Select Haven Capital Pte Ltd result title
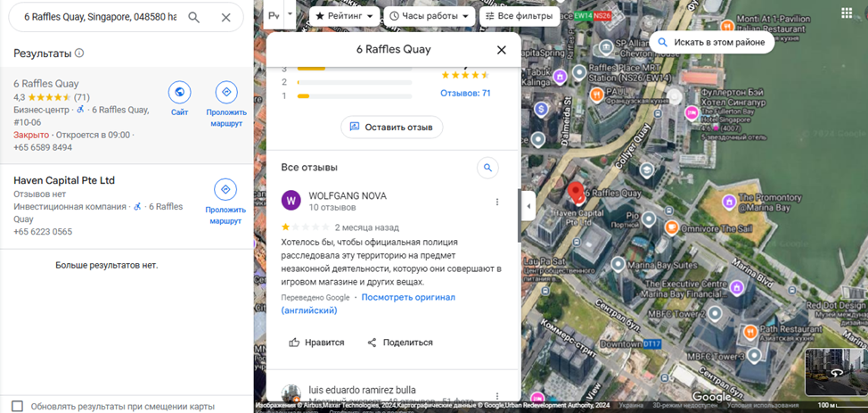The image size is (868, 413). click(x=64, y=180)
